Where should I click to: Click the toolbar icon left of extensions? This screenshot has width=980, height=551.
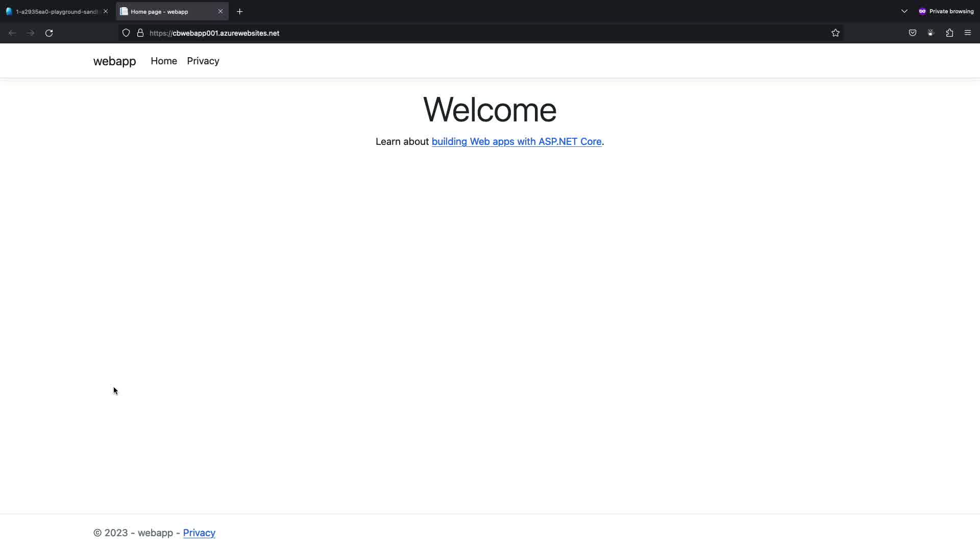[930, 33]
